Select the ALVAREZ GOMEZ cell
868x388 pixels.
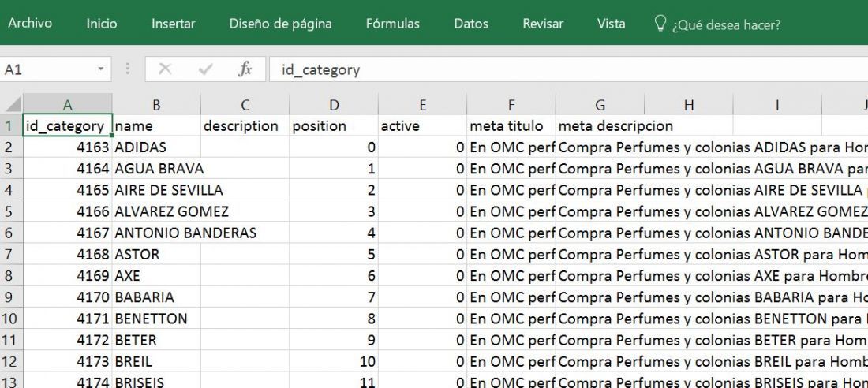pos(156,211)
